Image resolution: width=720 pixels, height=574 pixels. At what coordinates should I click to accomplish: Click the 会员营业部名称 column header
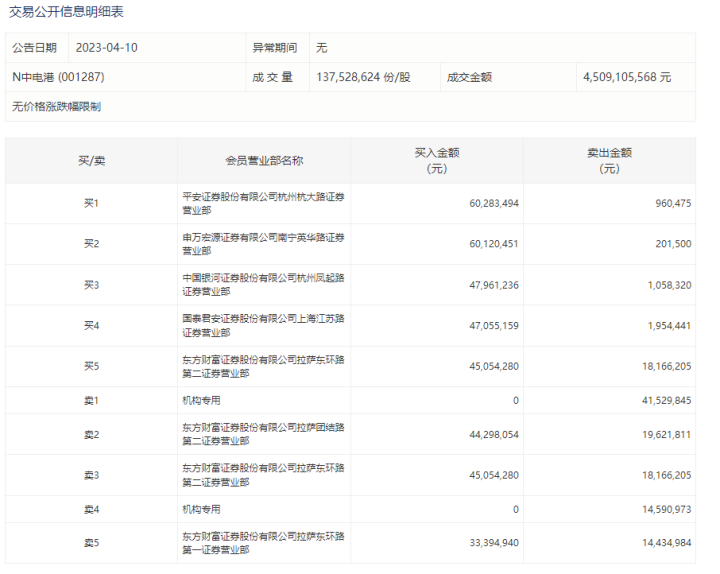pos(264,160)
